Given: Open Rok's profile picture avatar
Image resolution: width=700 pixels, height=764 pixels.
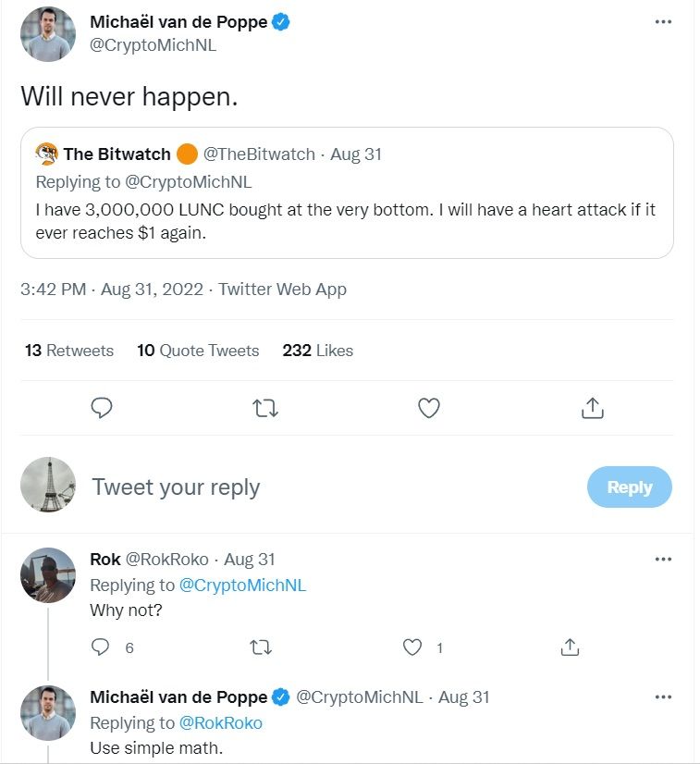Looking at the screenshot, I should pos(48,574).
